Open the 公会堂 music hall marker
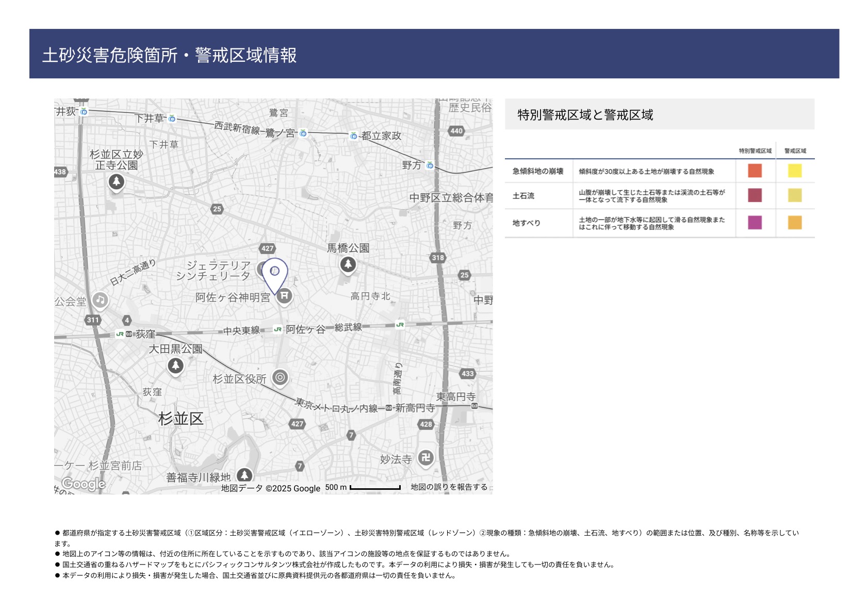Image resolution: width=868 pixels, height=613 pixels. point(100,300)
